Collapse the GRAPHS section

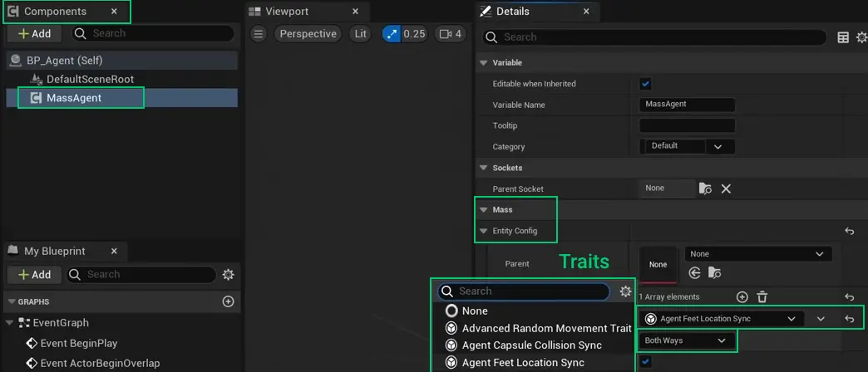click(12, 302)
